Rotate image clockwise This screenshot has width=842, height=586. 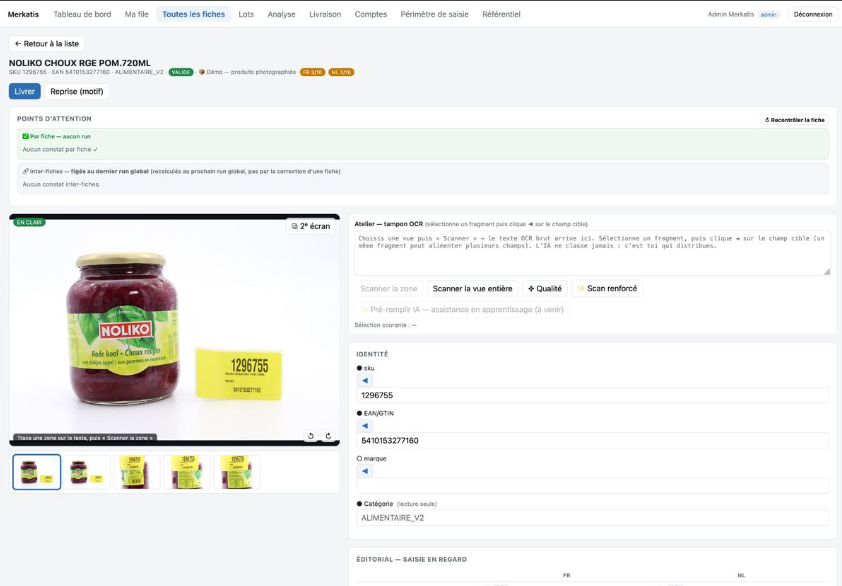click(328, 436)
